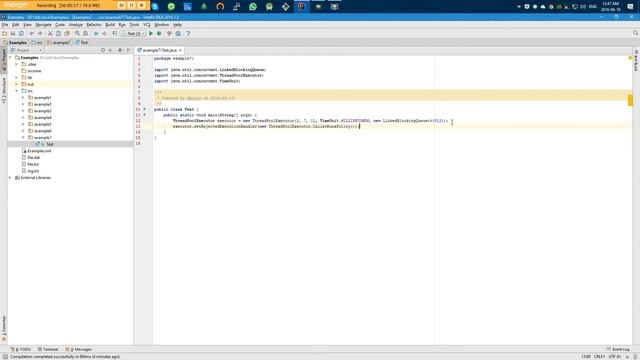Click the Redo toolbar arrow

tap(40, 33)
